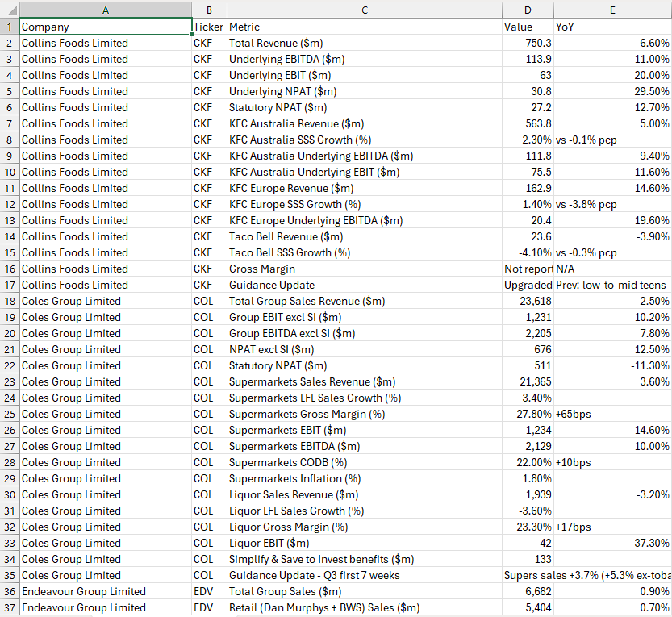
Task: Select the 'Total Group Sales ($m)' cell
Action: click(x=365, y=592)
